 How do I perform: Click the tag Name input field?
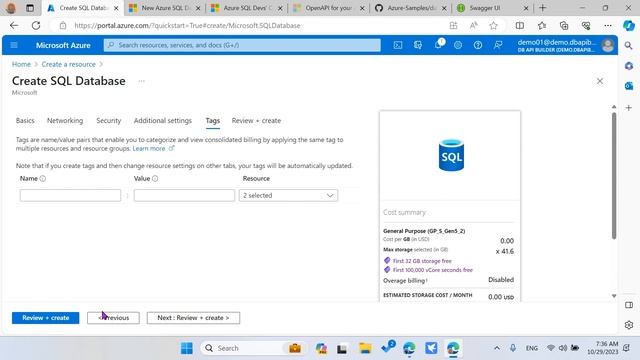[x=70, y=196]
